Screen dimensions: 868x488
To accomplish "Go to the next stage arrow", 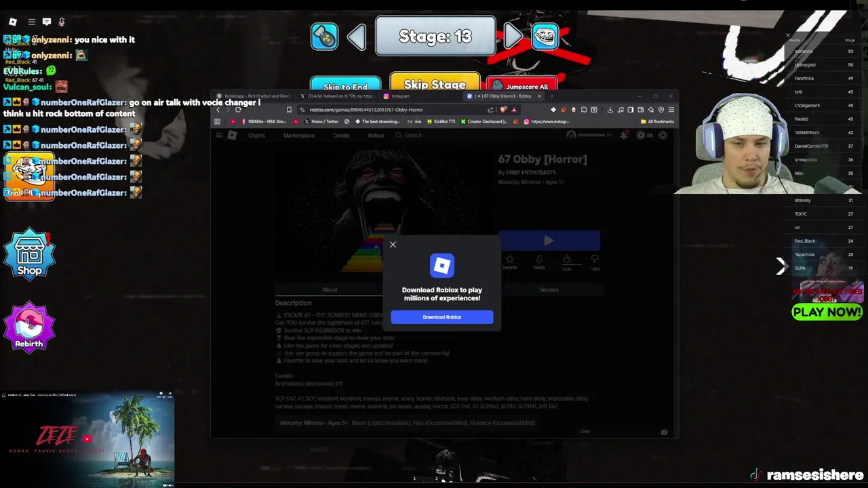I will click(x=514, y=37).
